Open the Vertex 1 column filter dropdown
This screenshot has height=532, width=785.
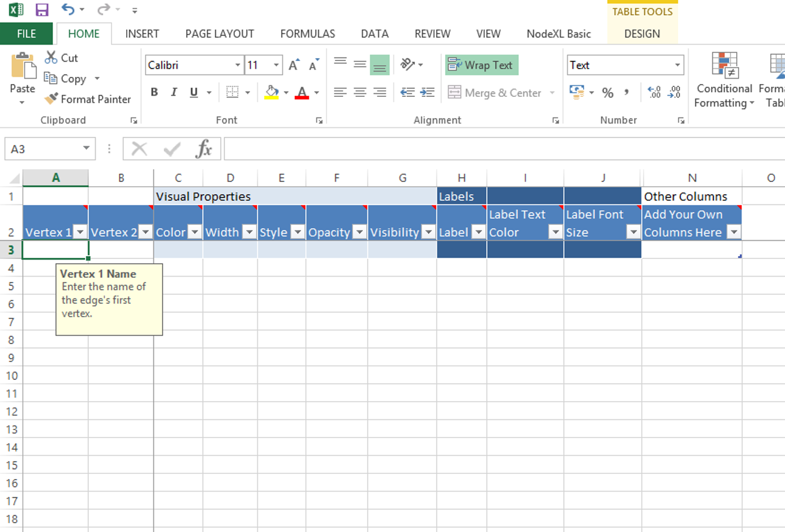(x=80, y=233)
